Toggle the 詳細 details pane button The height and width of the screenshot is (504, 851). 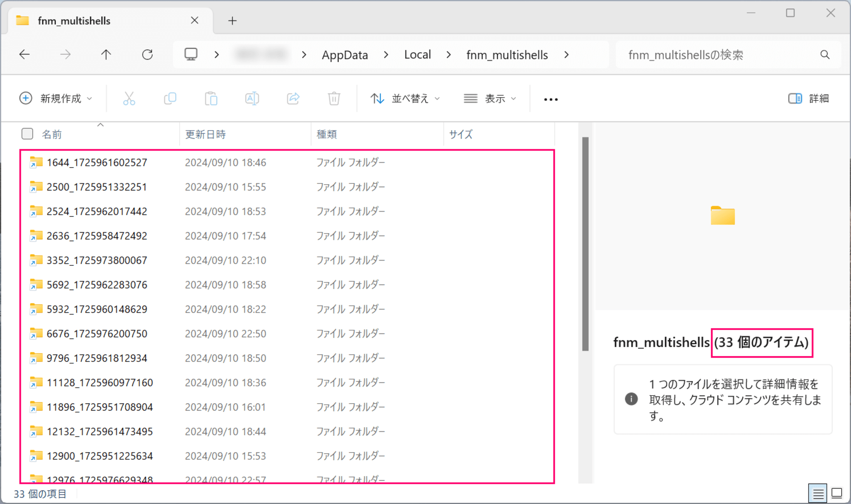pyautogui.click(x=808, y=99)
